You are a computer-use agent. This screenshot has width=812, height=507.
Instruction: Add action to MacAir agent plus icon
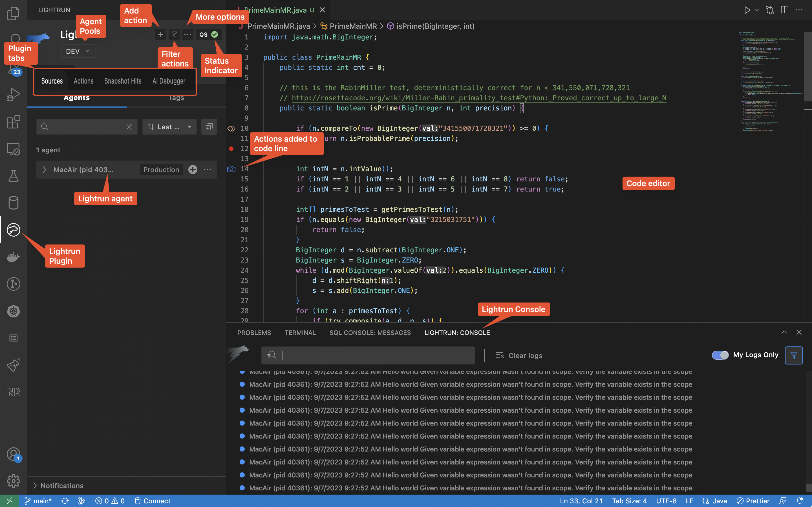pyautogui.click(x=193, y=170)
